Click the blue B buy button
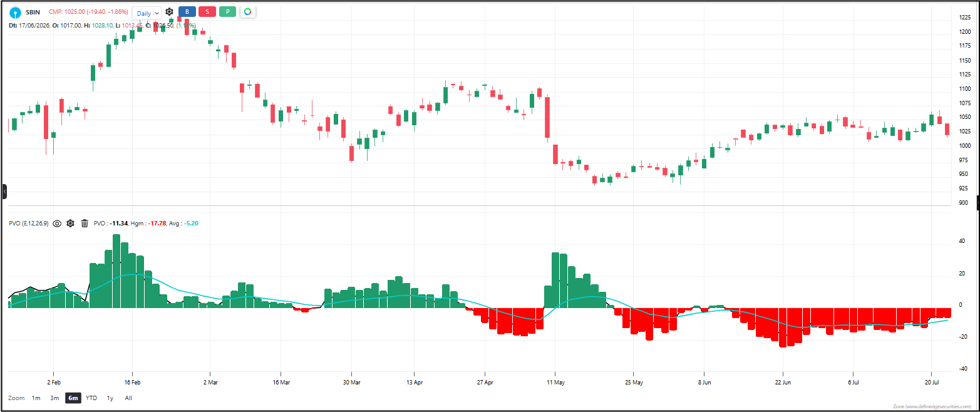Screen dimensions: 980x412 coord(187,12)
